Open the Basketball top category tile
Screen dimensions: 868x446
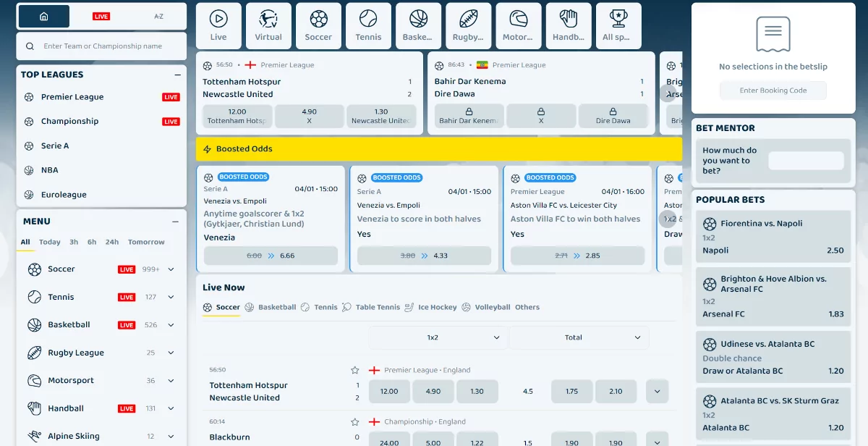pos(418,26)
